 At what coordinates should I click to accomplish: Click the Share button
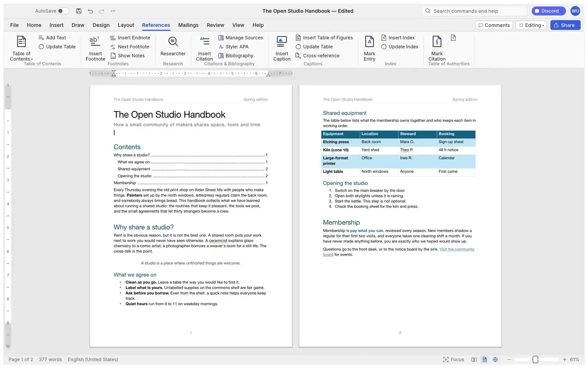(x=565, y=25)
